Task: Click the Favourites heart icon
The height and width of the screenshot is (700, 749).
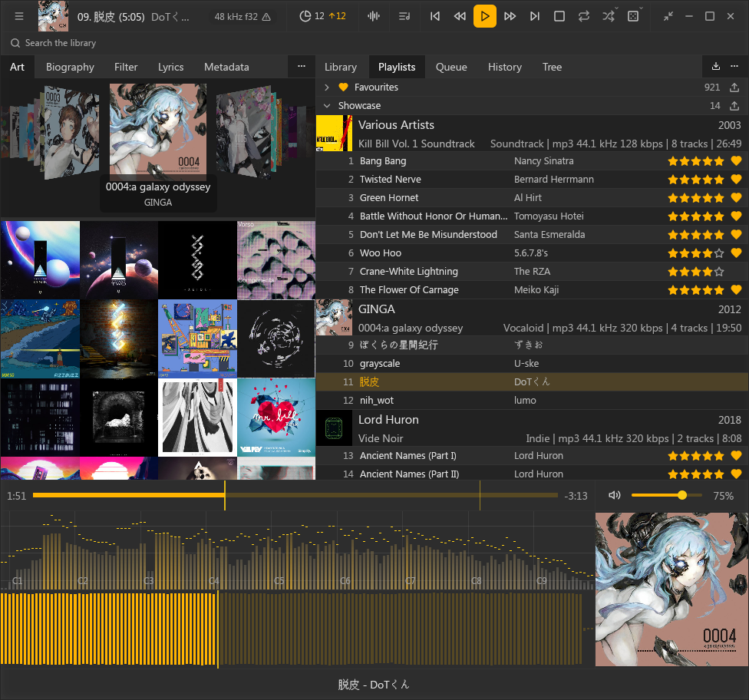Action: tap(343, 87)
